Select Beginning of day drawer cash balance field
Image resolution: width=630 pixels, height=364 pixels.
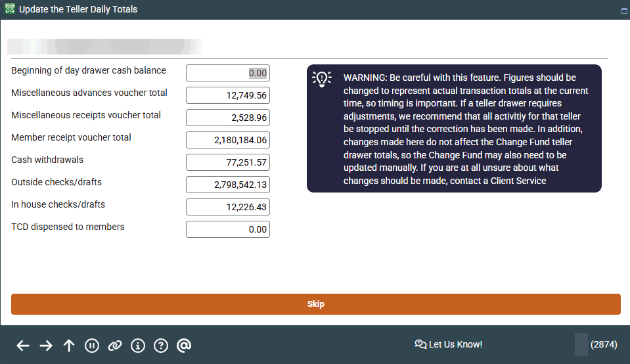pyautogui.click(x=228, y=73)
